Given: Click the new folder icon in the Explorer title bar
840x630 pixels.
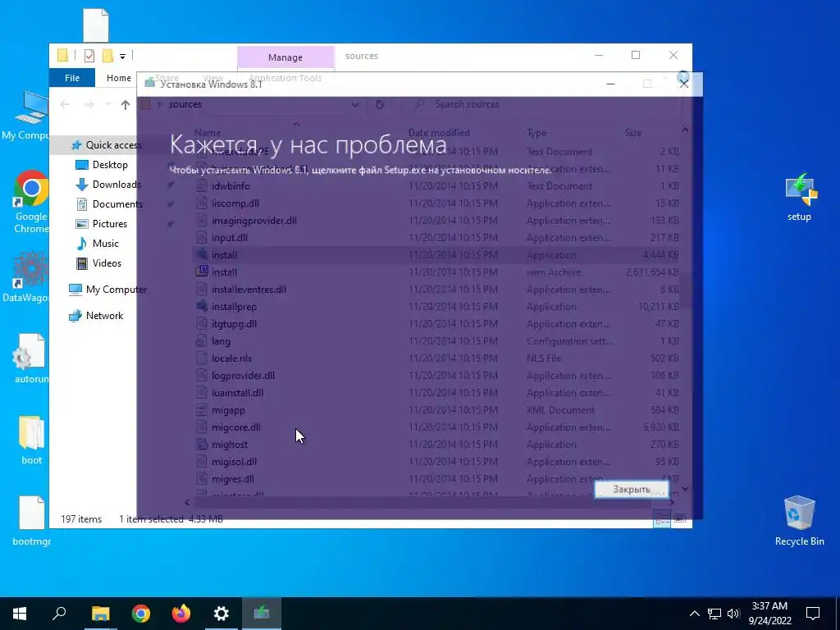Looking at the screenshot, I should pos(107,55).
